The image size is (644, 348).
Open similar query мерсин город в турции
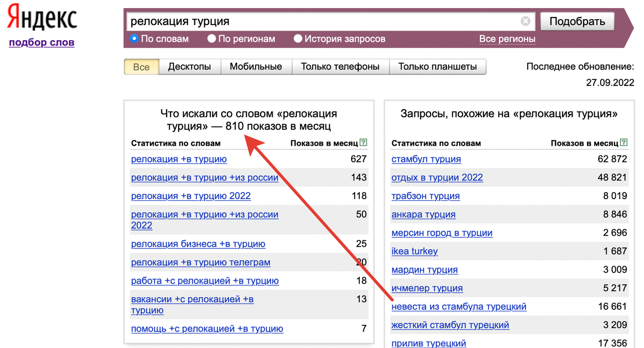pyautogui.click(x=442, y=233)
